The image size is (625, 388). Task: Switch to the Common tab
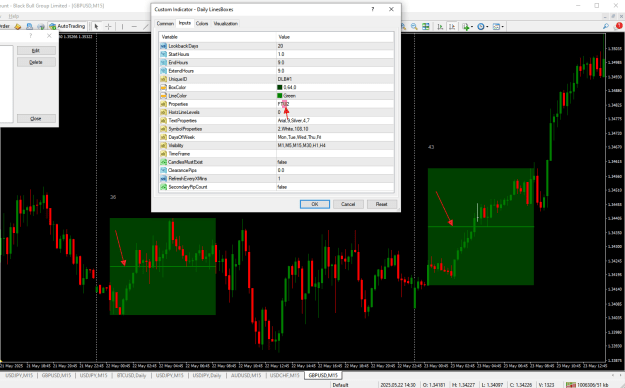click(165, 24)
